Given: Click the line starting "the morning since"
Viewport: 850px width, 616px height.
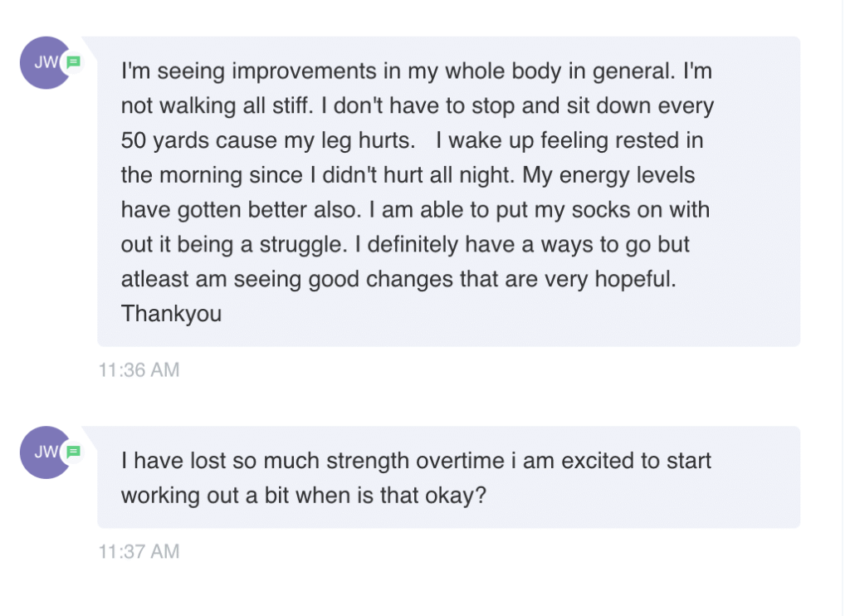Looking at the screenshot, I should 408,176.
